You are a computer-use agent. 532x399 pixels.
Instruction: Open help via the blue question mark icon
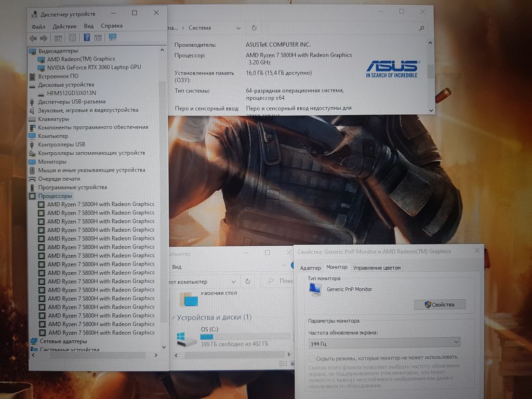(x=87, y=37)
